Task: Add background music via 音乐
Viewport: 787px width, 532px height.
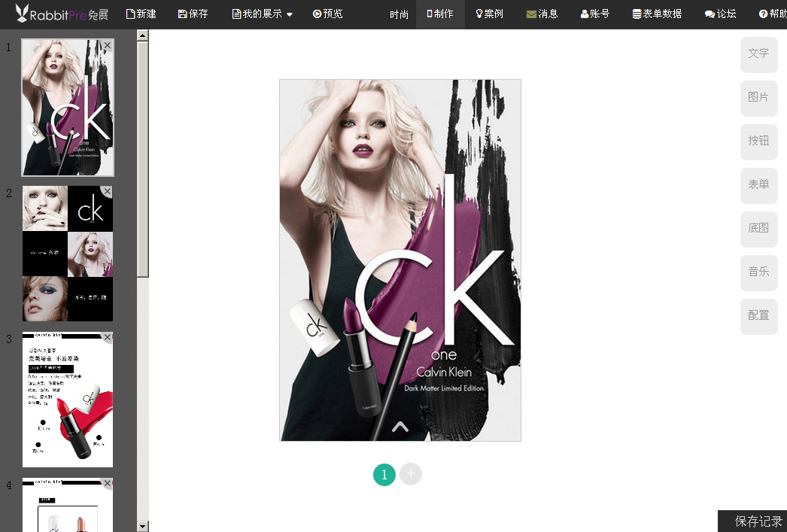Action: click(758, 272)
